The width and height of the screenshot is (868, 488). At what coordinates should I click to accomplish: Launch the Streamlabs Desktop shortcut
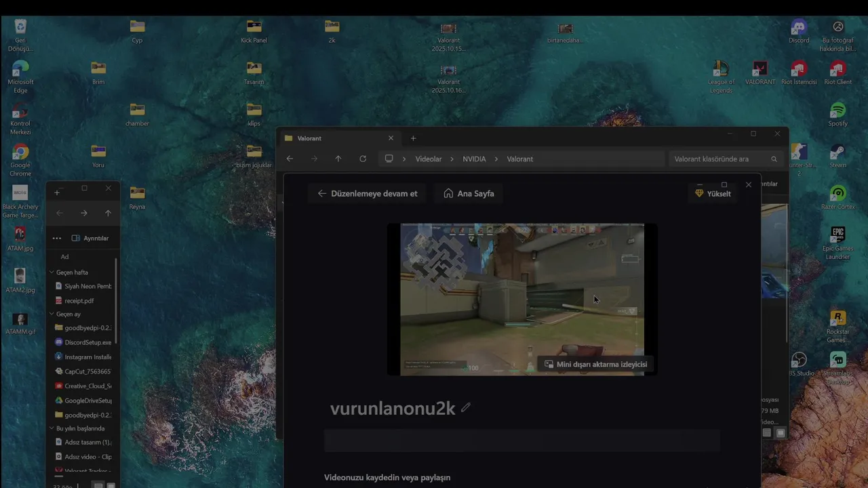pos(838,368)
